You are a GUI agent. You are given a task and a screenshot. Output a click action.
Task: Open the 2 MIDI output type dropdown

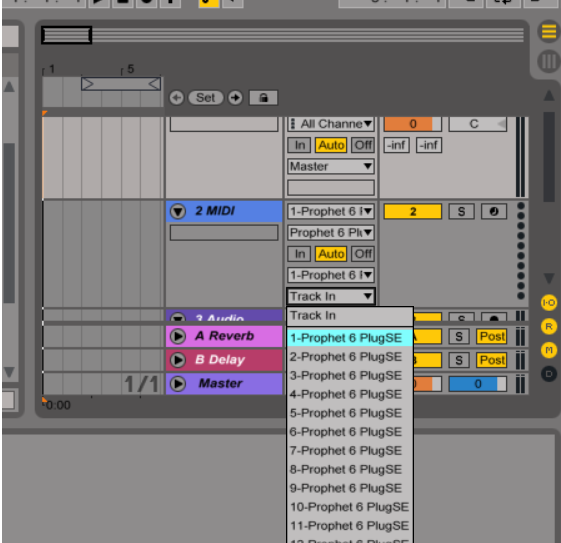point(331,275)
